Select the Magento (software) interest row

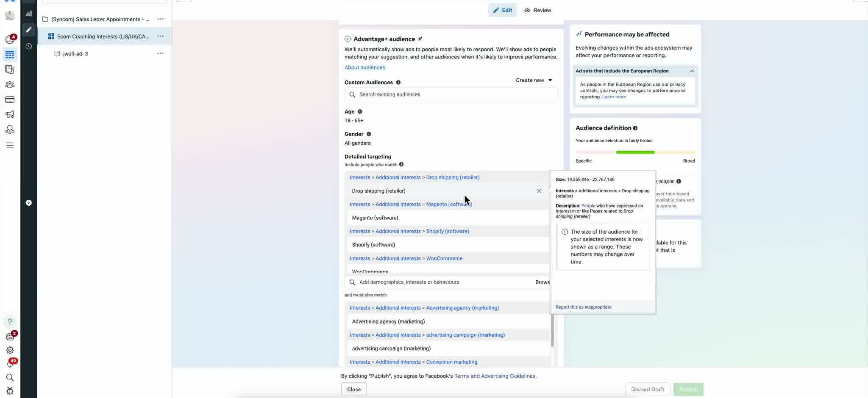click(448, 218)
